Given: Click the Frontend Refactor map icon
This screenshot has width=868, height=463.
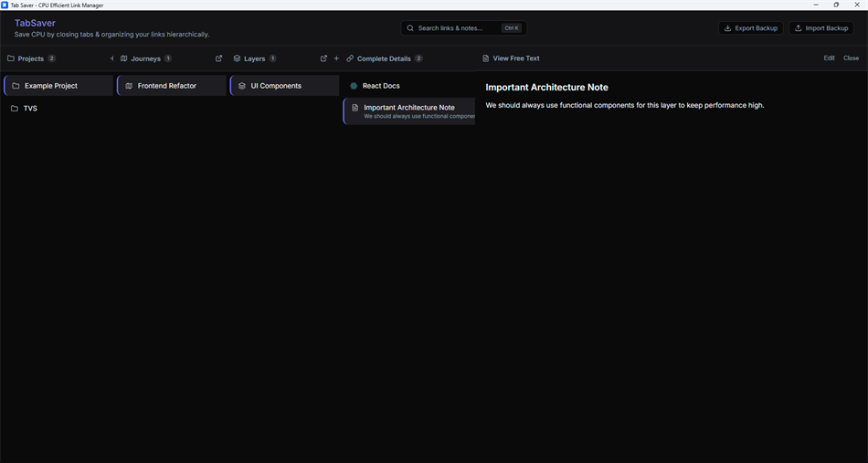Looking at the screenshot, I should tap(129, 86).
